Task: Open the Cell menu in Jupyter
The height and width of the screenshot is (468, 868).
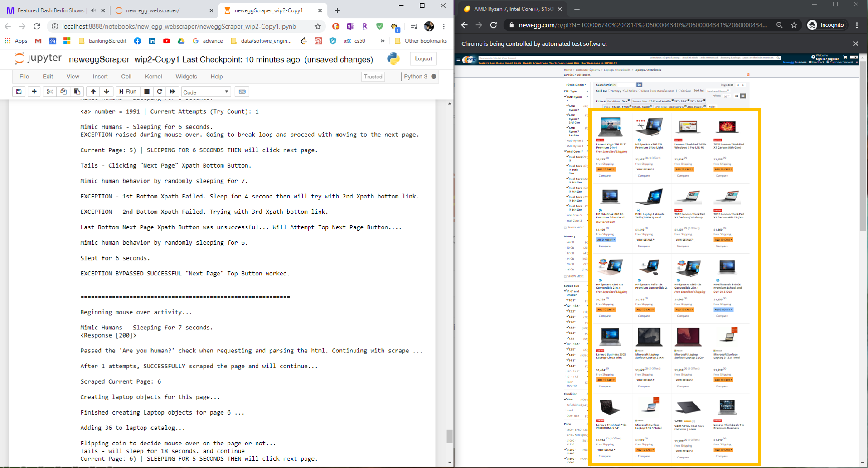Action: pos(126,77)
